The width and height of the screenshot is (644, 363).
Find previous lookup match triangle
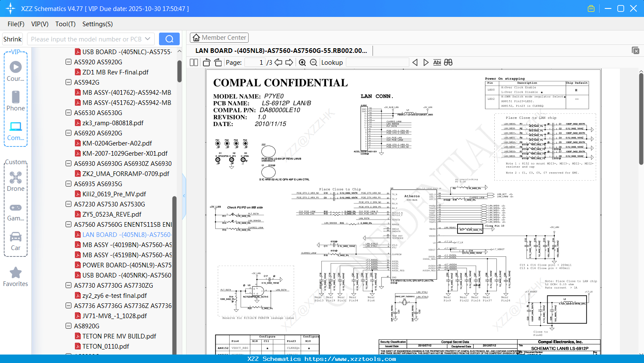point(415,62)
